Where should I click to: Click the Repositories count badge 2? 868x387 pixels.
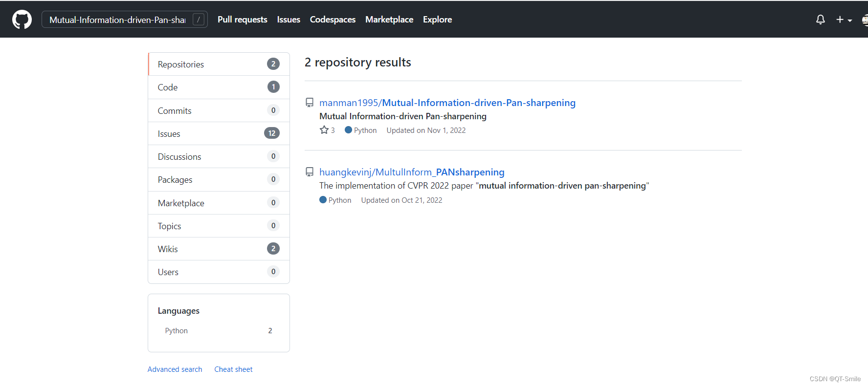pyautogui.click(x=273, y=64)
